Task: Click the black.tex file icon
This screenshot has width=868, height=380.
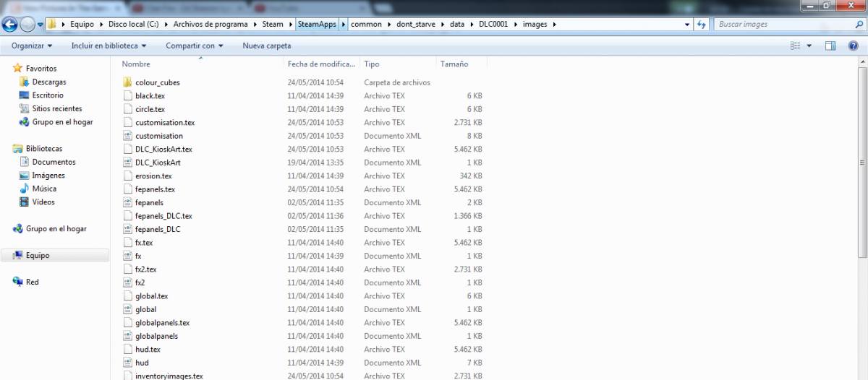Action: click(128, 95)
